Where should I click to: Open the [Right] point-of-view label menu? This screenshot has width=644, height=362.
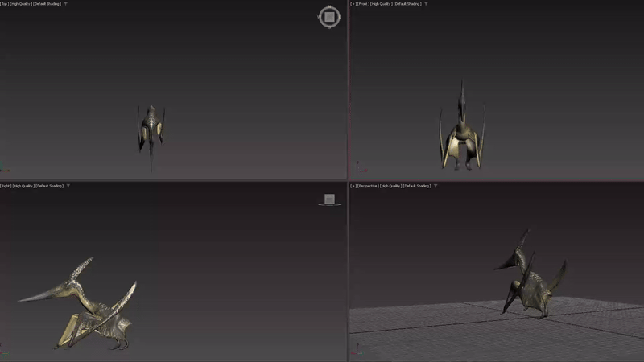[x=6, y=186]
